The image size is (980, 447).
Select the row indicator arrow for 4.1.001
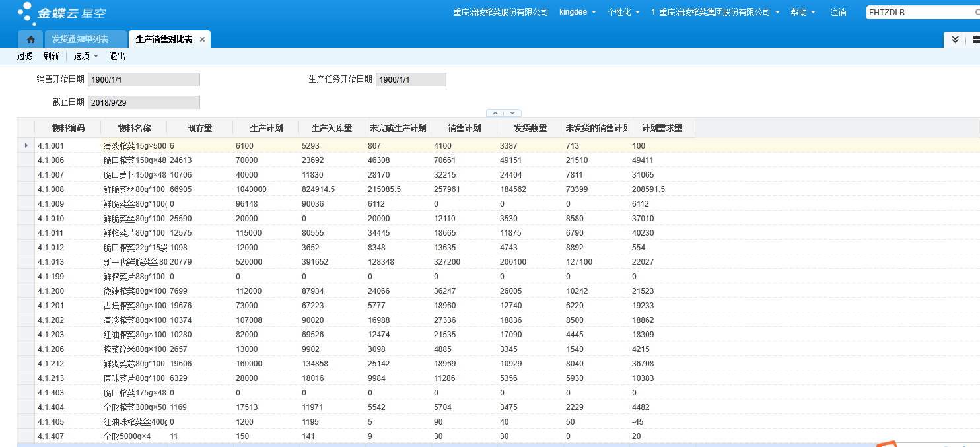click(x=26, y=145)
